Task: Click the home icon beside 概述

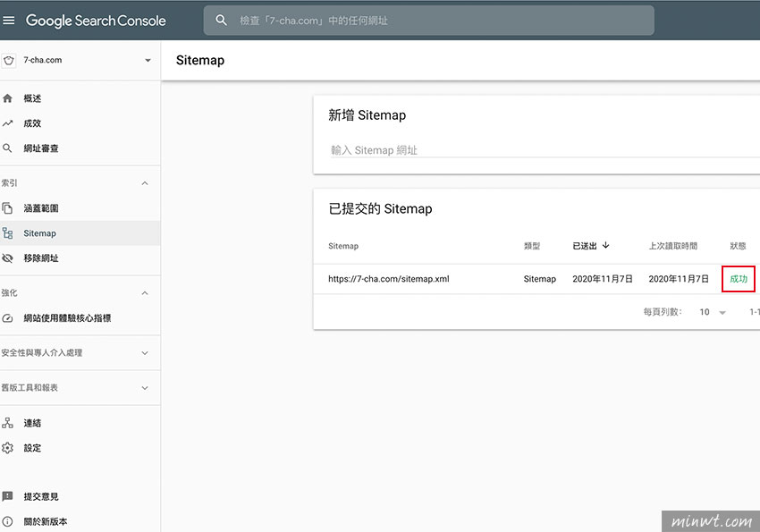Action: (x=7, y=98)
